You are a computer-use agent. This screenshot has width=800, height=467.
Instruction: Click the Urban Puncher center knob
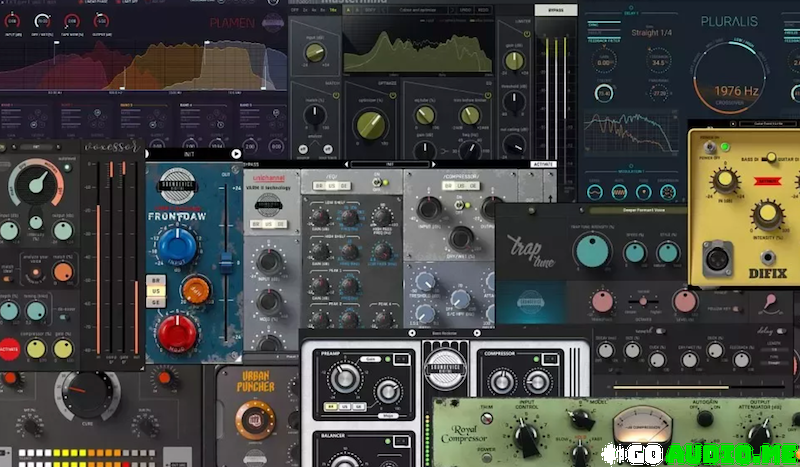(x=255, y=420)
